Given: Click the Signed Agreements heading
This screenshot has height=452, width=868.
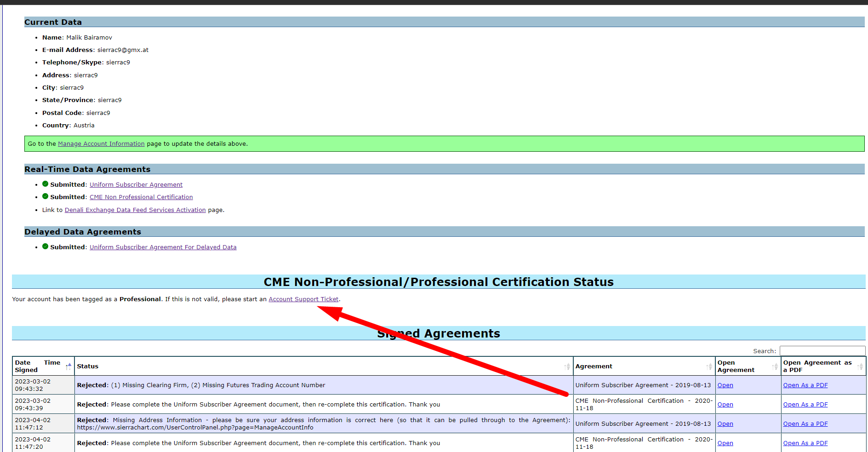Looking at the screenshot, I should 439,333.
